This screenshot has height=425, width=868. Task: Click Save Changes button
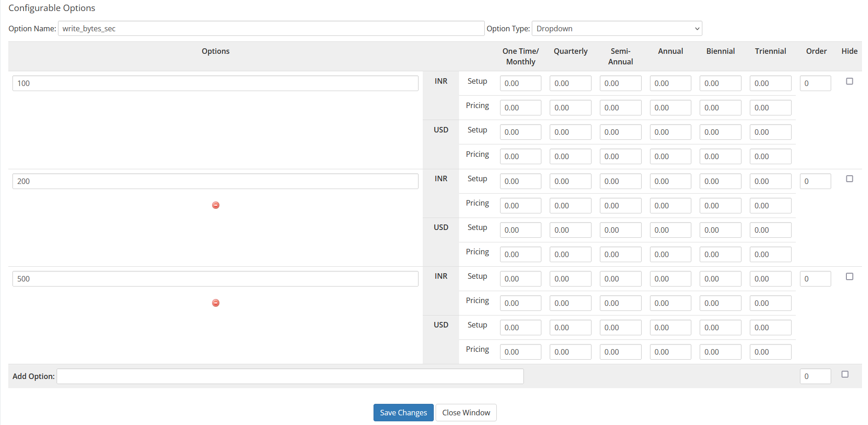click(403, 413)
